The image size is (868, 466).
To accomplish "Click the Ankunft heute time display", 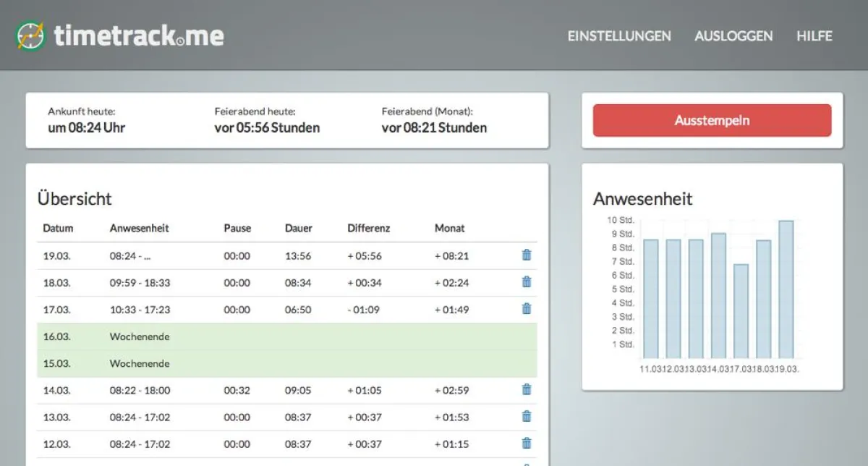I will click(87, 127).
